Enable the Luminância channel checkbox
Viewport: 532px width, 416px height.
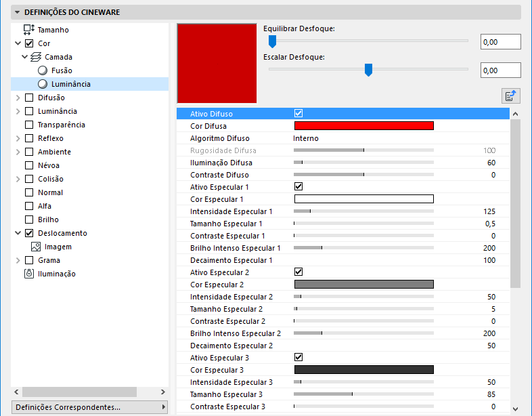[29, 111]
